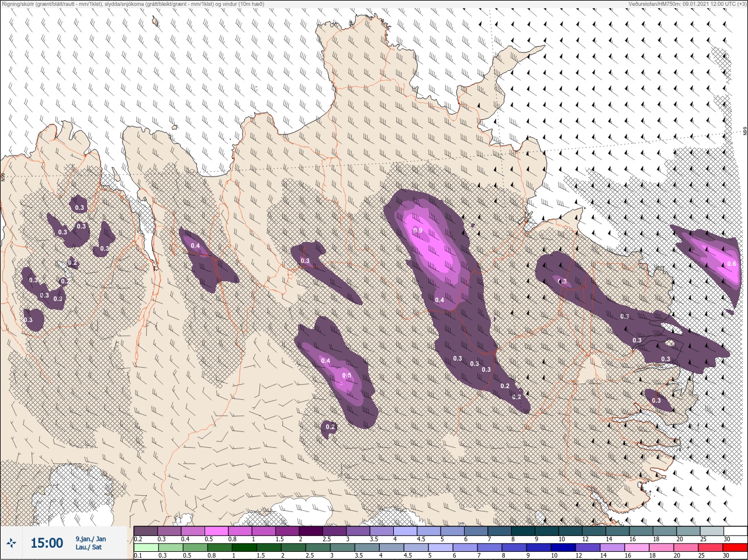748x560 pixels.
Task: Click the 0.5 precipitation value on the map
Action: click(x=346, y=375)
